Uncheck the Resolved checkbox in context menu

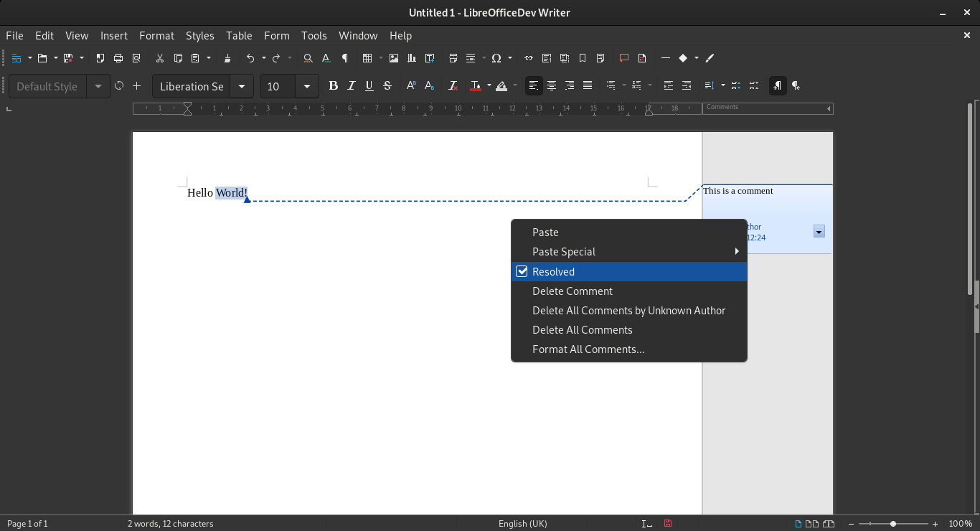[522, 272]
